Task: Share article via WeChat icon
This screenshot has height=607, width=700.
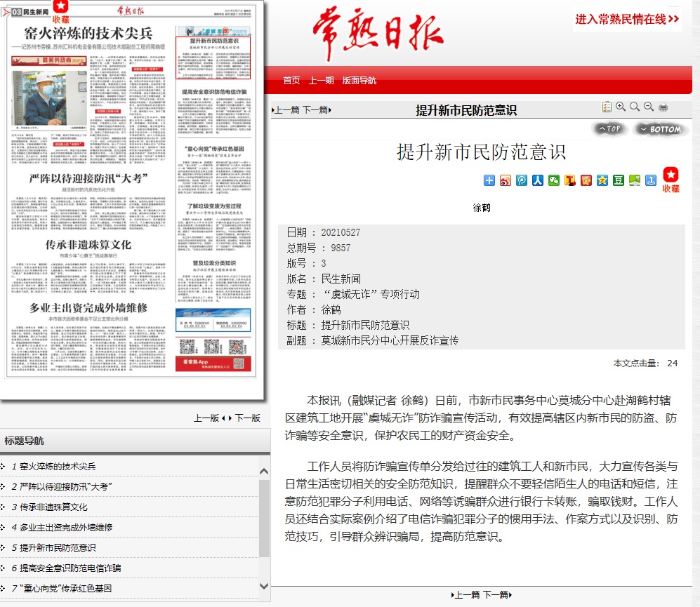Action: click(554, 180)
